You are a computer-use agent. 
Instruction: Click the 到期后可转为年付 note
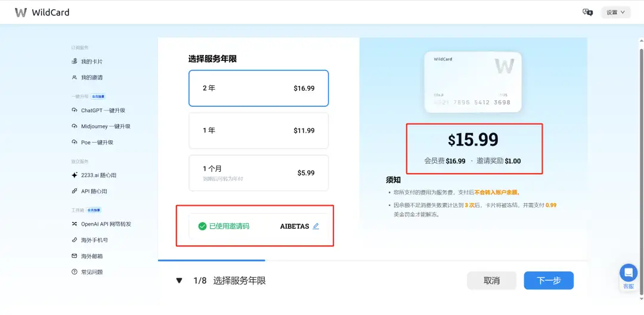[x=222, y=179]
